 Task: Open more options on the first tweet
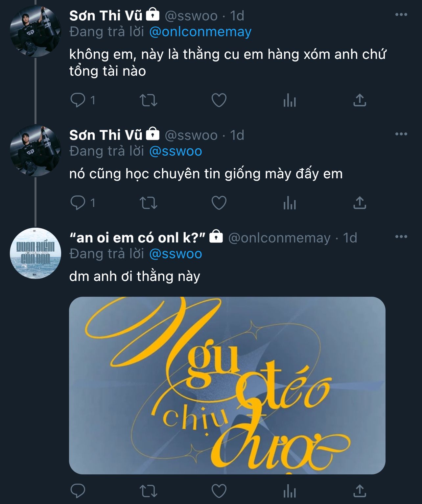(401, 15)
